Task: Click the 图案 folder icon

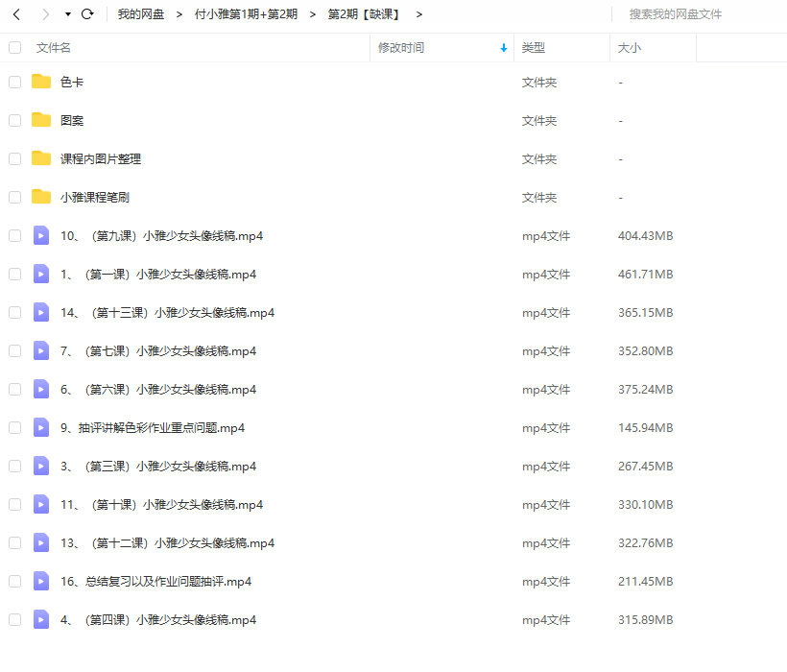Action: [40, 120]
